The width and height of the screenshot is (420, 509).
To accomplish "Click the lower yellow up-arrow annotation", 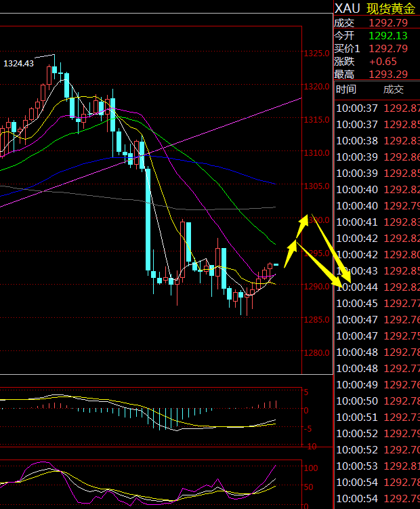I will [x=291, y=254].
